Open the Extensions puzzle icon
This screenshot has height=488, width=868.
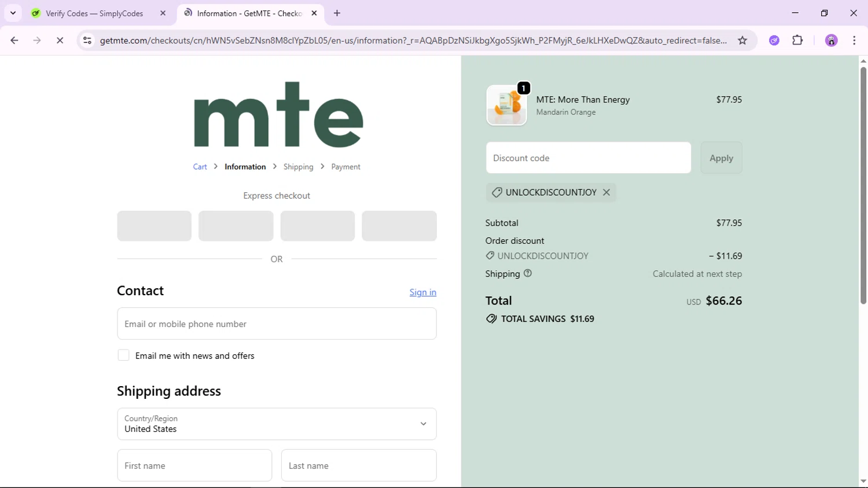tap(797, 41)
